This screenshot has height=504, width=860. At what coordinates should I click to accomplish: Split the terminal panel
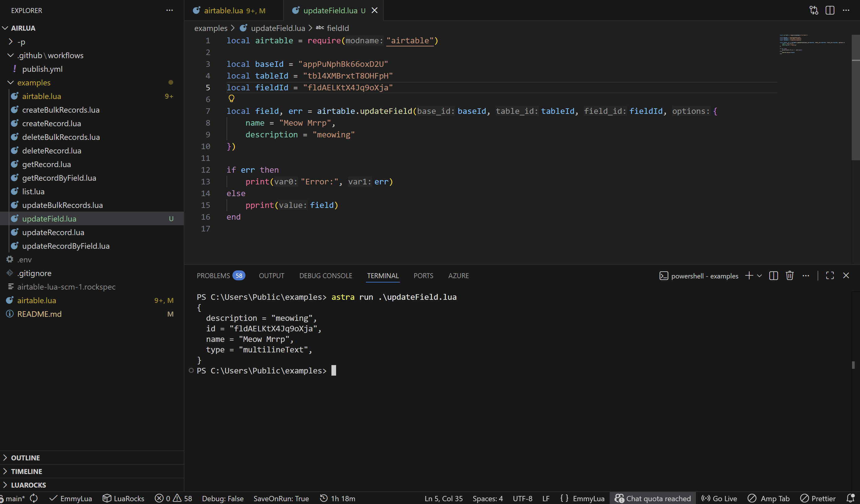pyautogui.click(x=773, y=276)
